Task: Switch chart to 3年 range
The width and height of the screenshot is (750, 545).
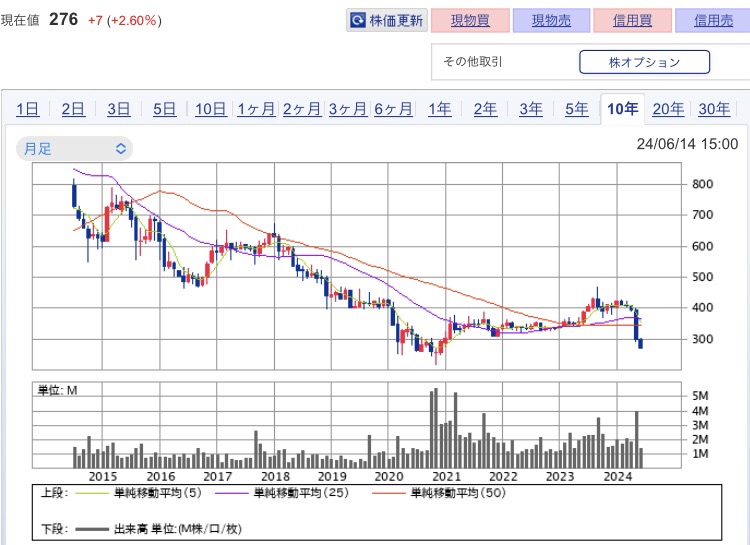Action: click(531, 109)
